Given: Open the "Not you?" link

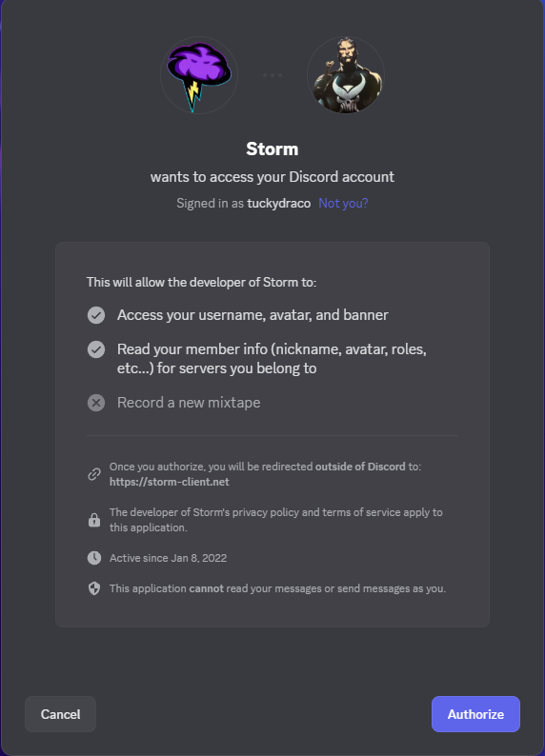Looking at the screenshot, I should pos(343,203).
